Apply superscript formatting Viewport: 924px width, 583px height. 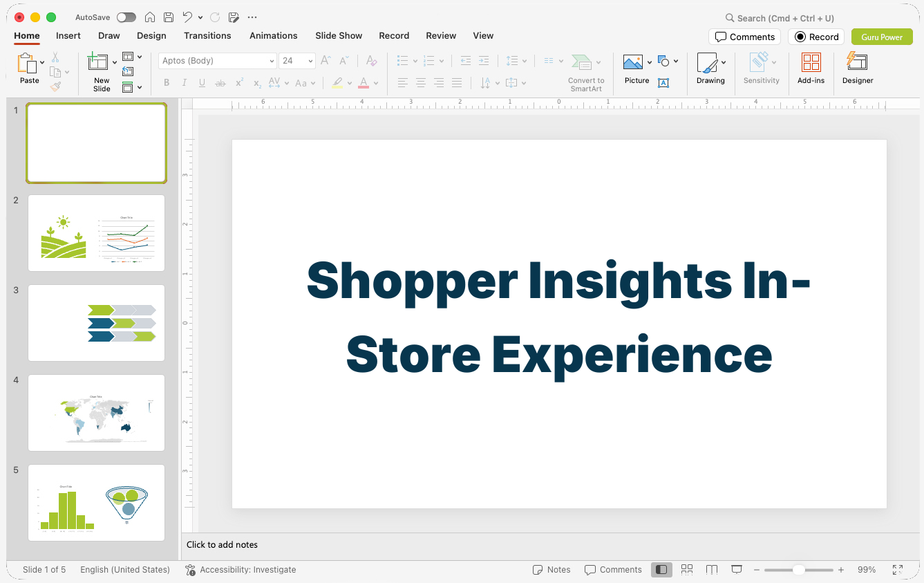(239, 83)
